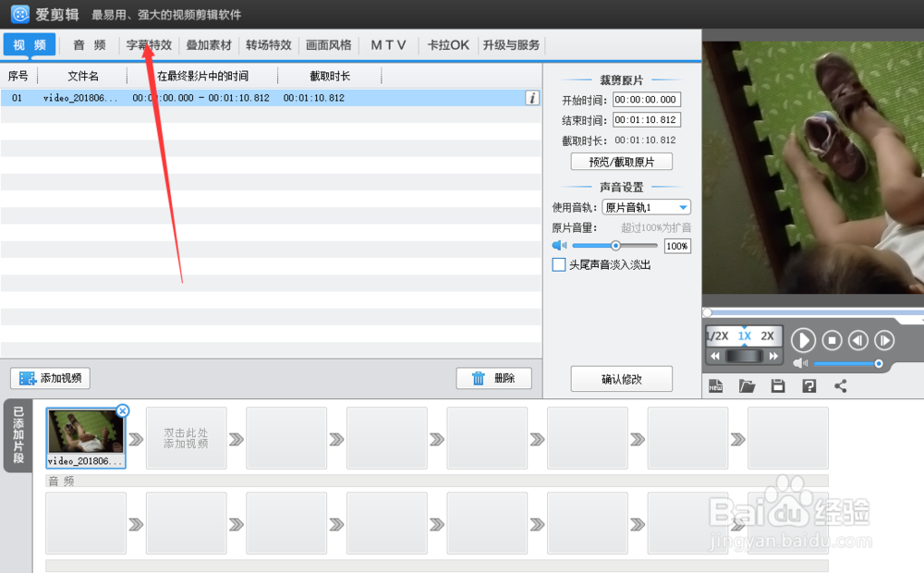Open the 叠加素材 tab

(209, 44)
